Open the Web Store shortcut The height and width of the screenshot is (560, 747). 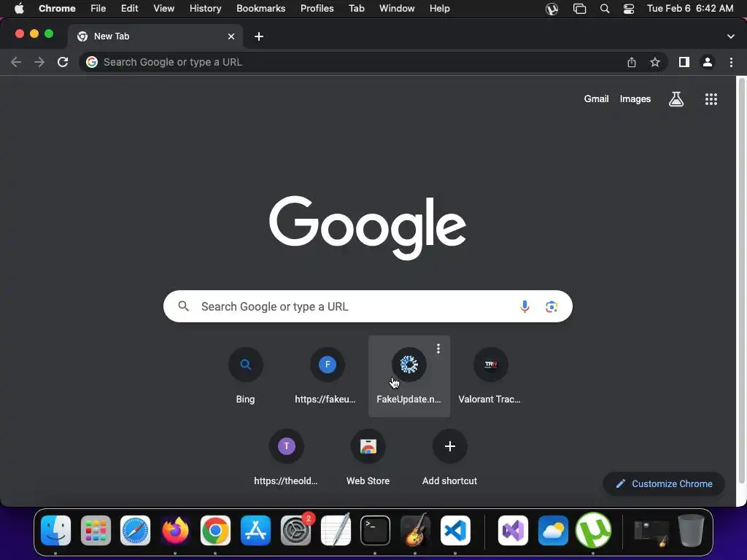[x=368, y=458]
